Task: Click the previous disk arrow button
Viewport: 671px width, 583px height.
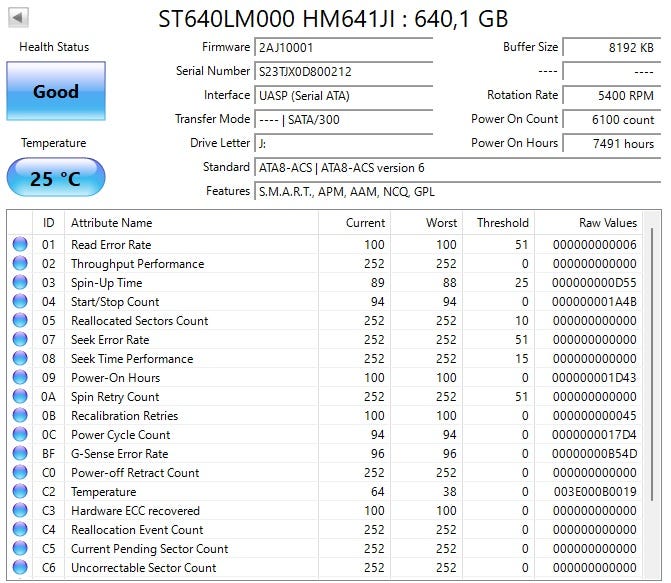Action: (x=18, y=18)
